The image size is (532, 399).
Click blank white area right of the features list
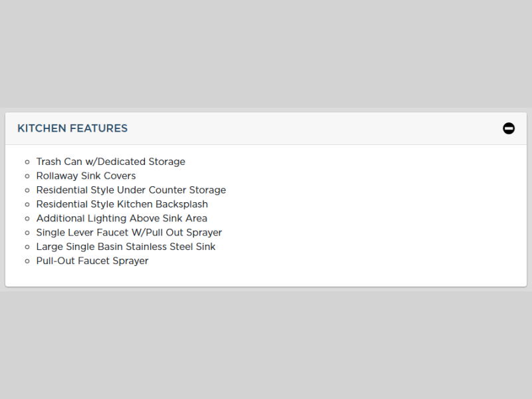(x=386, y=213)
